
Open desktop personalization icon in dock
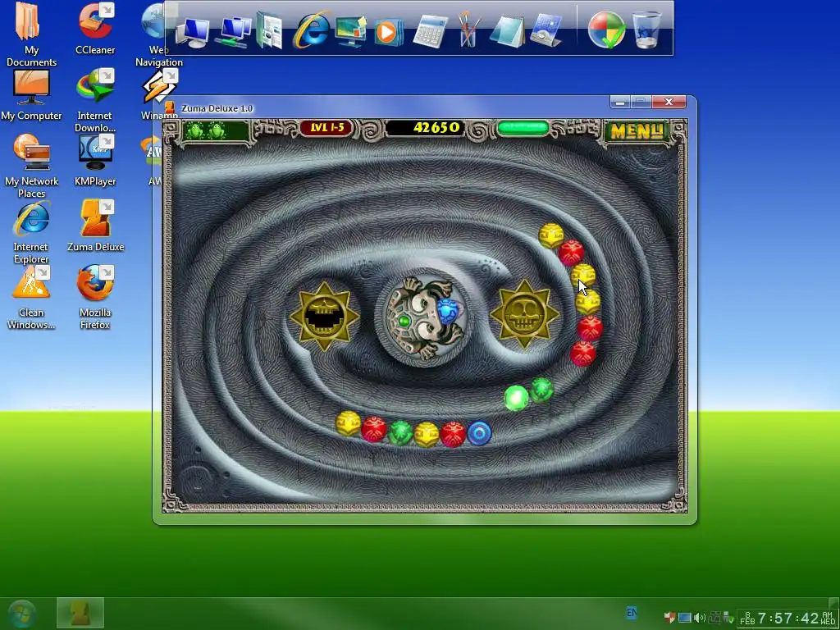pos(349,30)
